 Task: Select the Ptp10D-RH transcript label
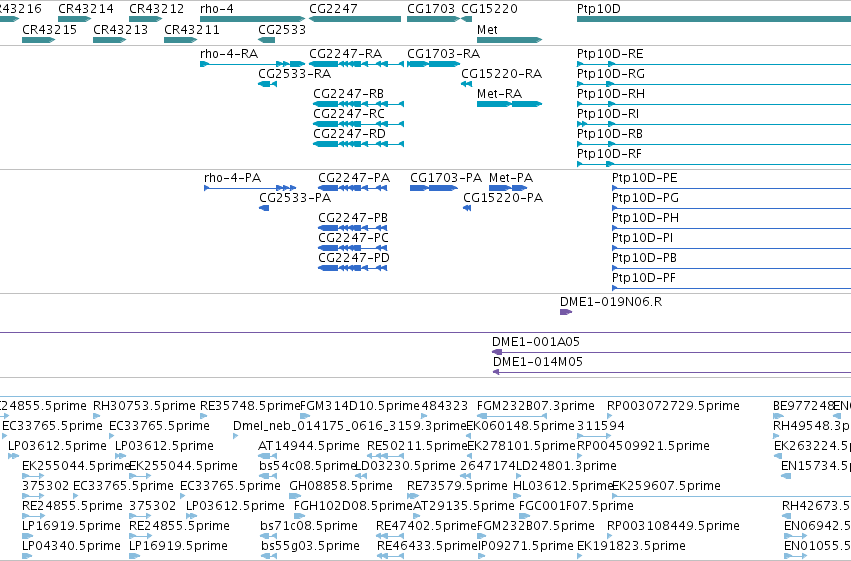(611, 94)
